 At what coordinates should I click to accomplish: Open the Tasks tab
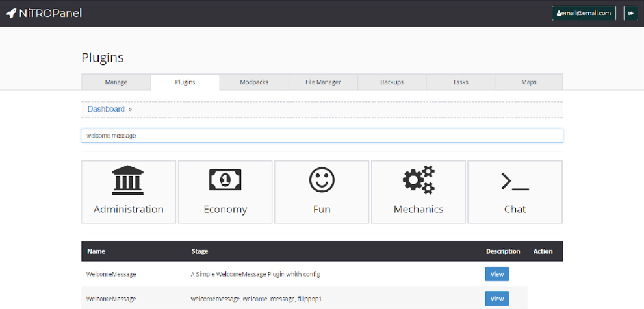point(460,82)
